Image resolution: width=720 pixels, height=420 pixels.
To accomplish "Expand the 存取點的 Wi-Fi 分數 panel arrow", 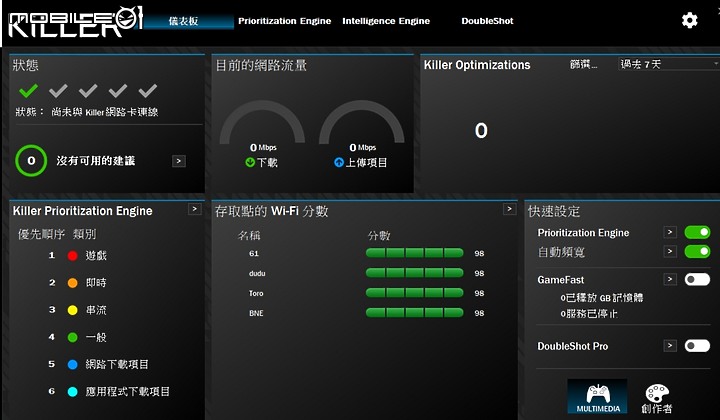I will [x=509, y=209].
